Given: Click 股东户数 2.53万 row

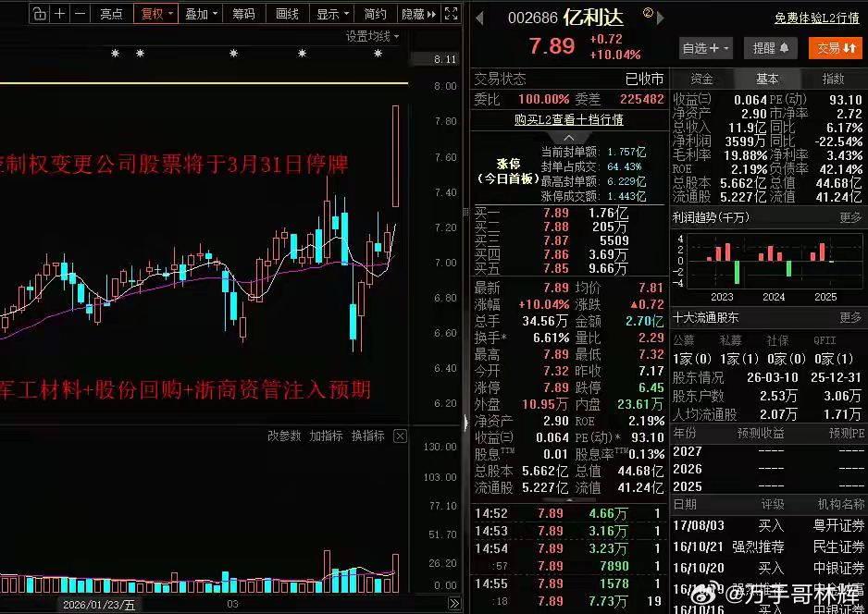Looking at the screenshot, I should coord(768,396).
